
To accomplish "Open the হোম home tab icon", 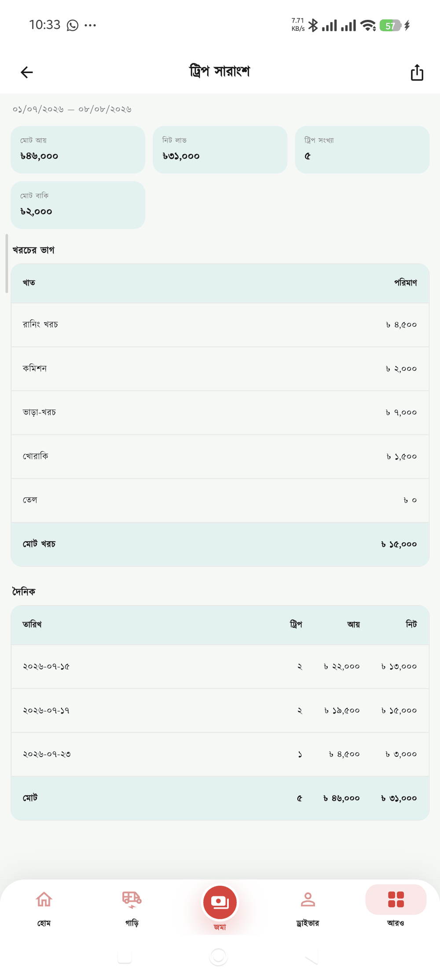I will pos(44,899).
